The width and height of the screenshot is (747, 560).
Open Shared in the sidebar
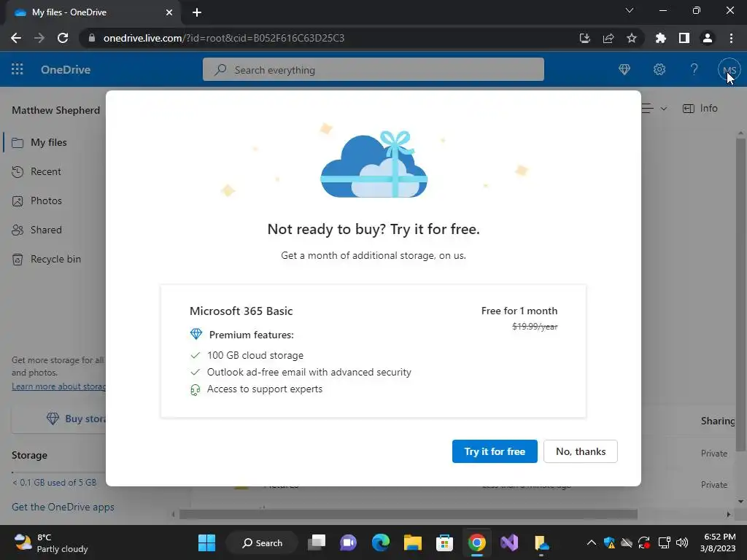coord(46,230)
